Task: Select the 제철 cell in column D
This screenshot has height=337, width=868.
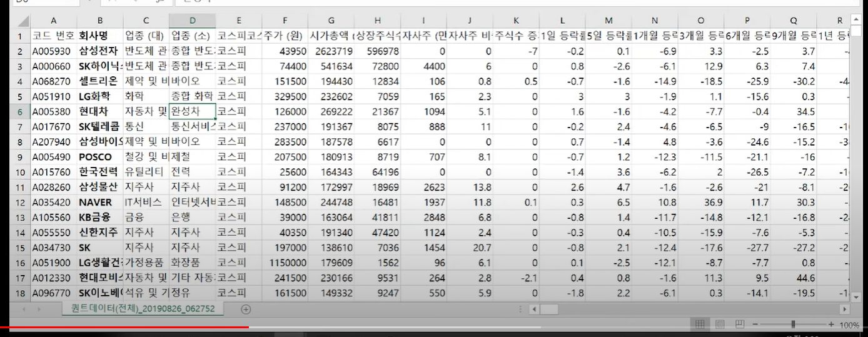Action: [x=193, y=157]
